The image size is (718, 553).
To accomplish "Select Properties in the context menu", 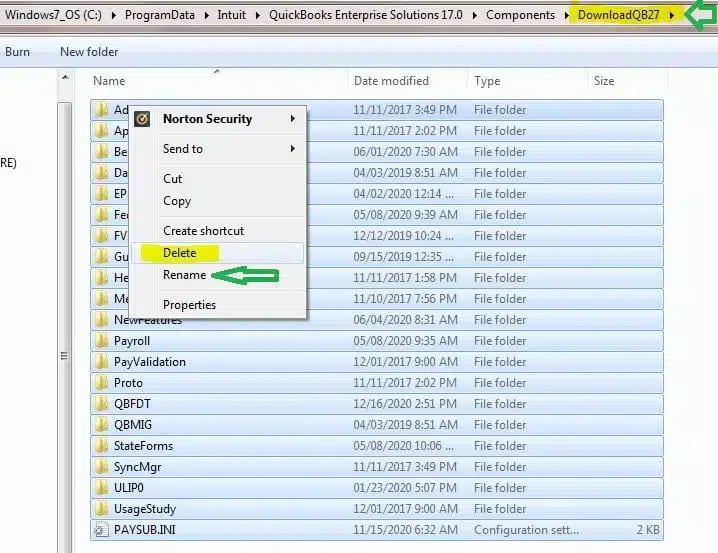I will [x=189, y=305].
